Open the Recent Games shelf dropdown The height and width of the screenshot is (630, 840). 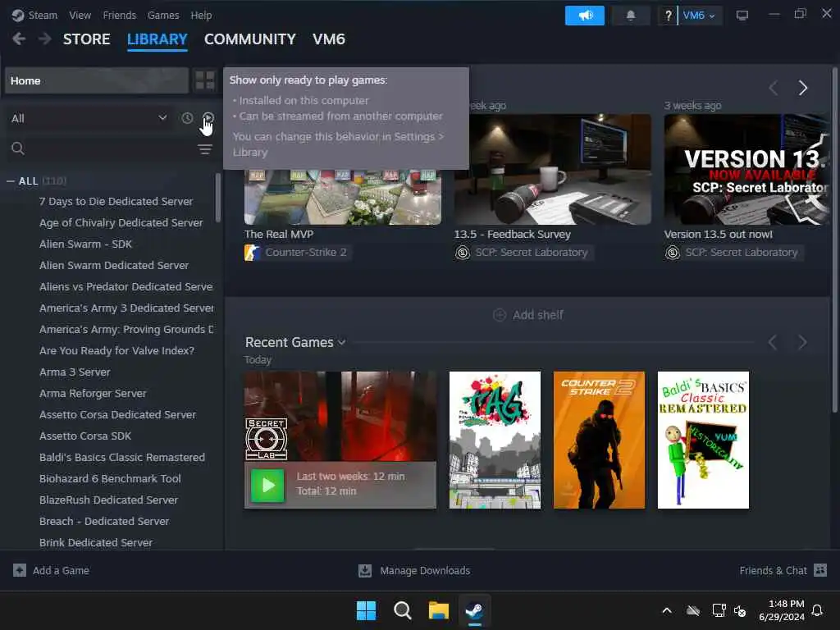[342, 342]
